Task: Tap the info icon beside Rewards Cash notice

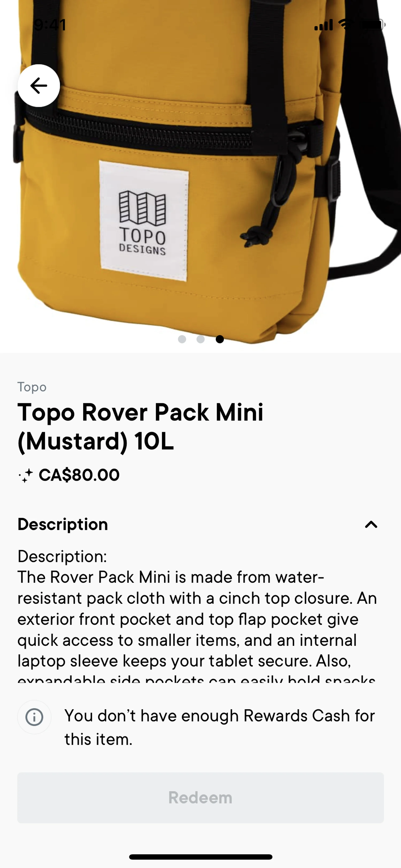Action: (x=34, y=717)
